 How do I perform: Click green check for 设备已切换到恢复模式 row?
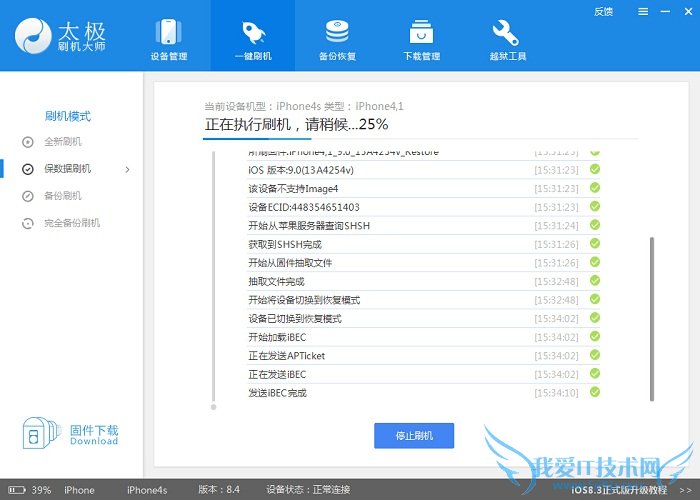[x=595, y=317]
